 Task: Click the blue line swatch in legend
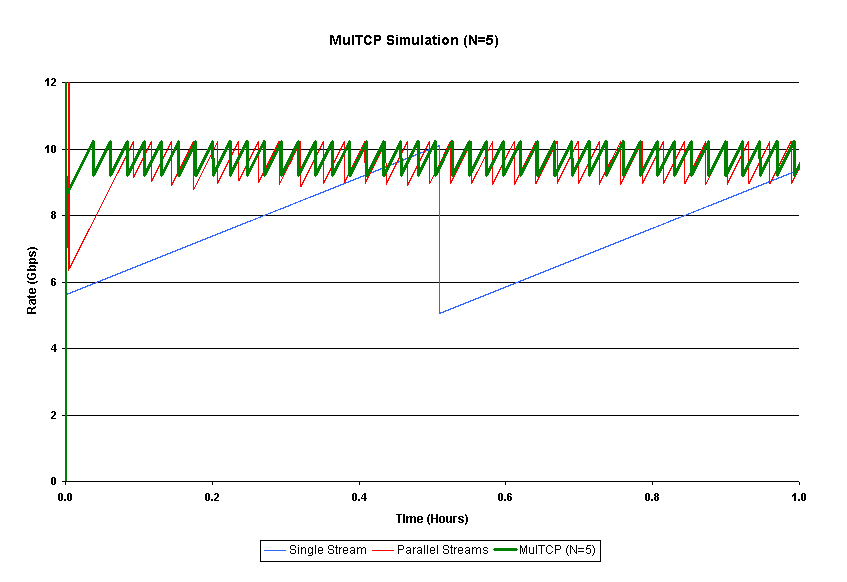pos(275,550)
